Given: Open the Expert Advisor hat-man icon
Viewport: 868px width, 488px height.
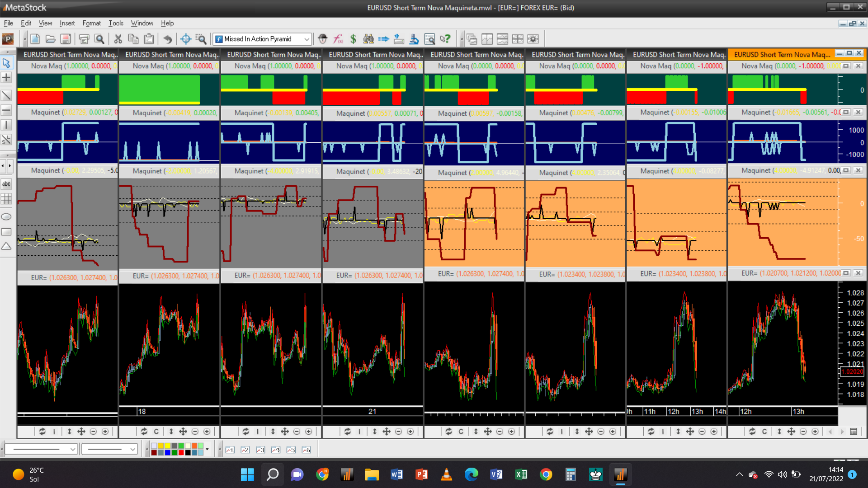Looking at the screenshot, I should (322, 39).
